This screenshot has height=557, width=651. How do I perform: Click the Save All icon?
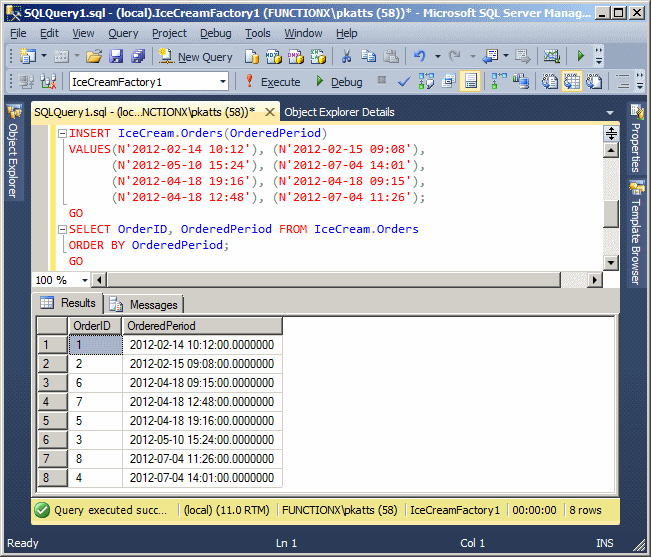tap(138, 56)
